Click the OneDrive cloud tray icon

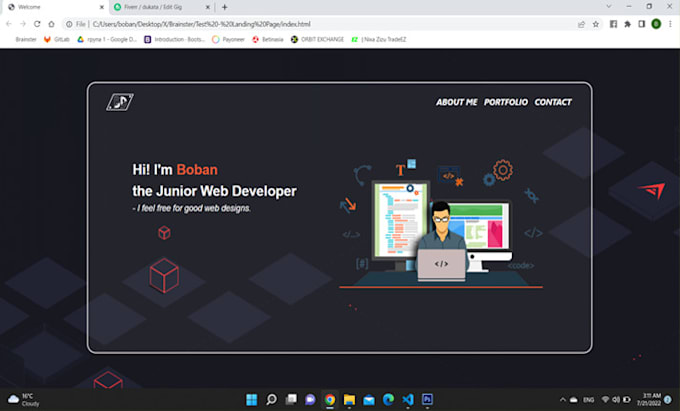tap(573, 400)
